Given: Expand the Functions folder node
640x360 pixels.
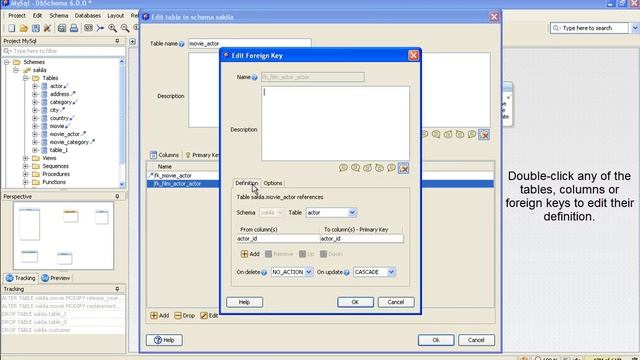Looking at the screenshot, I should [x=26, y=182].
